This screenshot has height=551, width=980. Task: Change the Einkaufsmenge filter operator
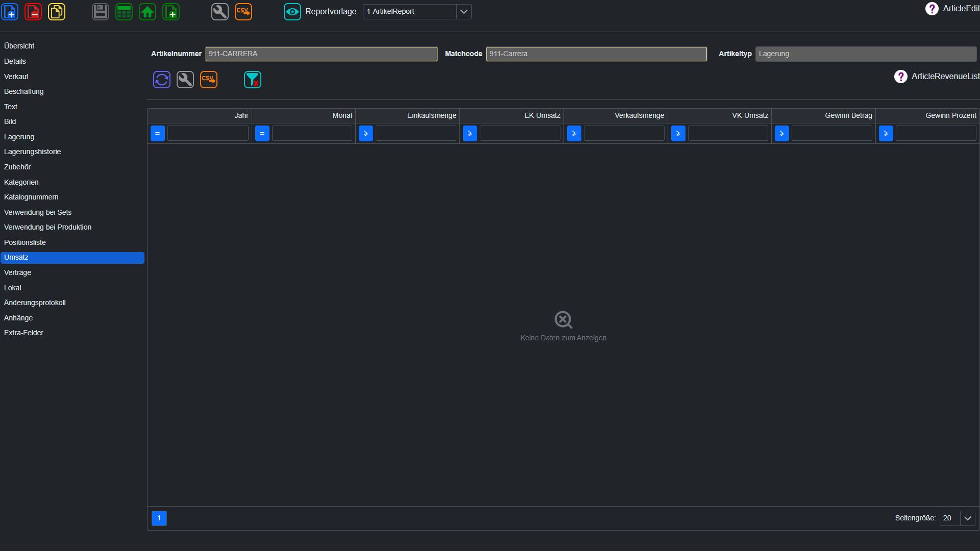366,134
